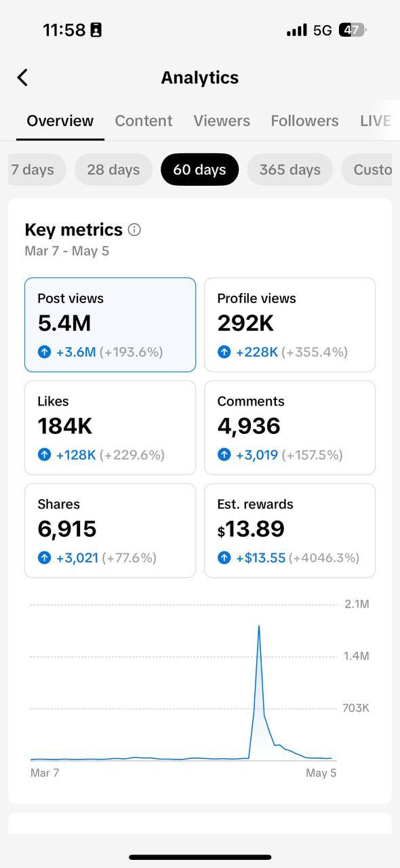400x868 pixels.
Task: Tap the back arrow icon
Action: click(22, 77)
